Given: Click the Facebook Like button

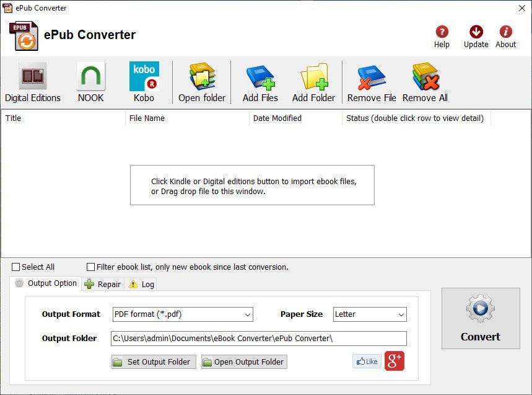Looking at the screenshot, I should (367, 362).
